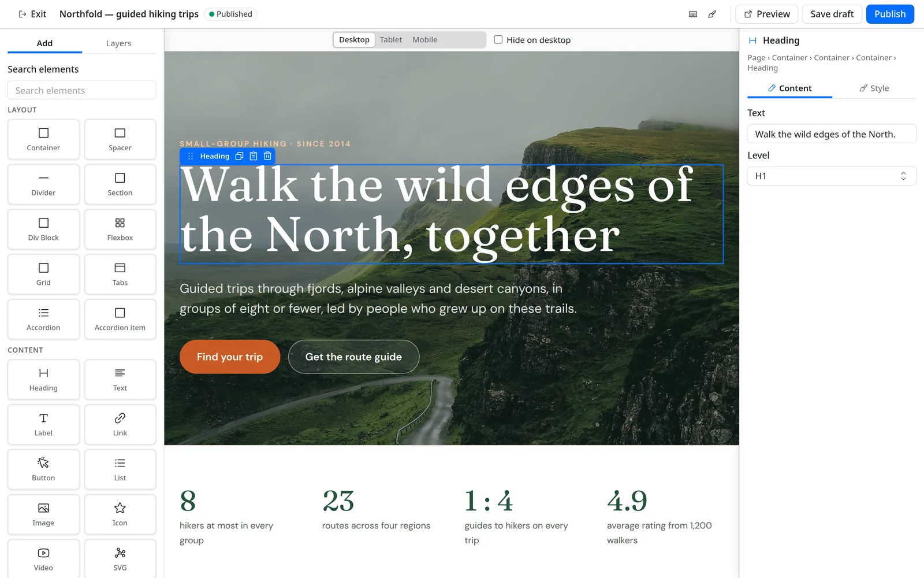The height and width of the screenshot is (578, 924).
Task: Exit the editor
Action: pyautogui.click(x=32, y=14)
